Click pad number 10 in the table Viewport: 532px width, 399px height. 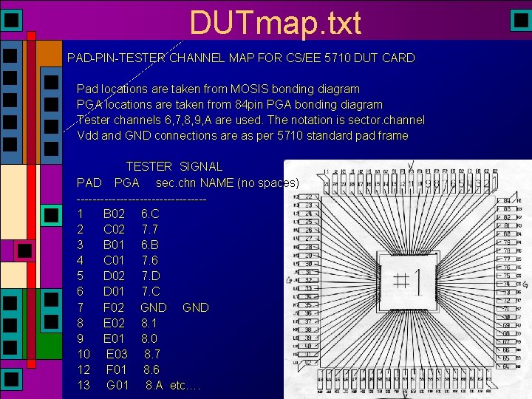pos(83,354)
